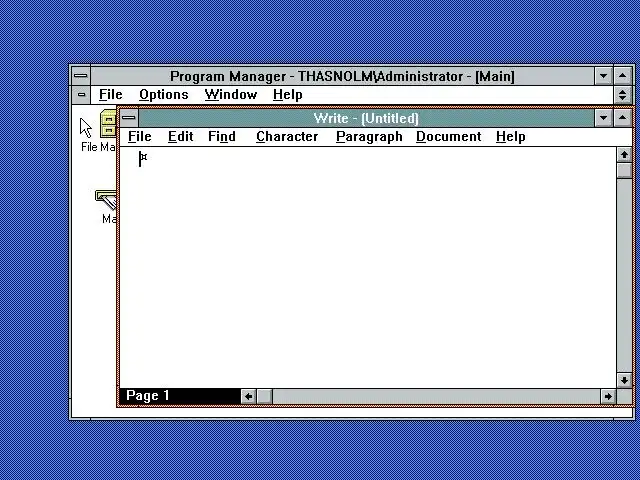Open the Character menu in Write
Screen dimensions: 640x480
287,136
